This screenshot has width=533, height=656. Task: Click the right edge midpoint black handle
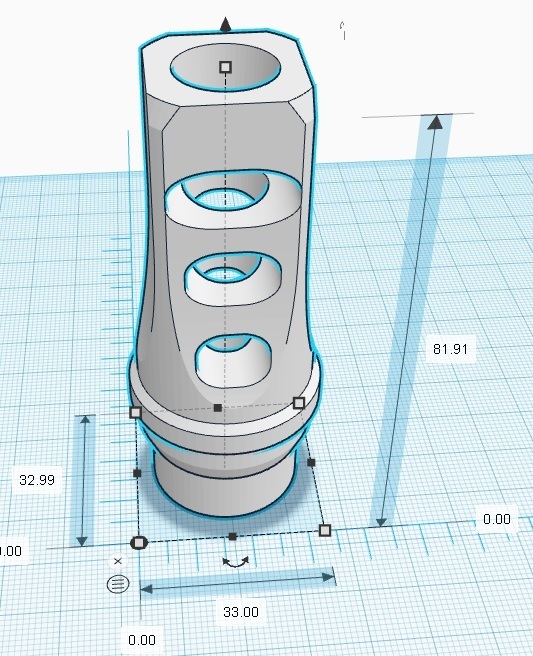pyautogui.click(x=311, y=462)
